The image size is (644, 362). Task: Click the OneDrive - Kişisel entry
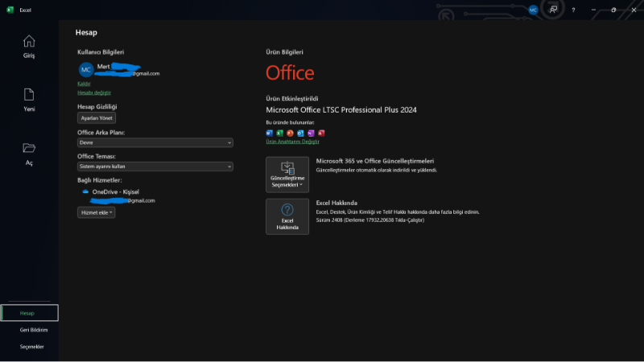(x=115, y=191)
